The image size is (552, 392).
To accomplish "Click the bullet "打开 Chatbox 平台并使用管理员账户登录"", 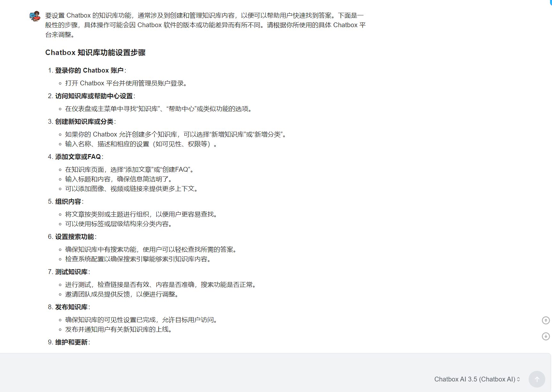I will (x=126, y=83).
